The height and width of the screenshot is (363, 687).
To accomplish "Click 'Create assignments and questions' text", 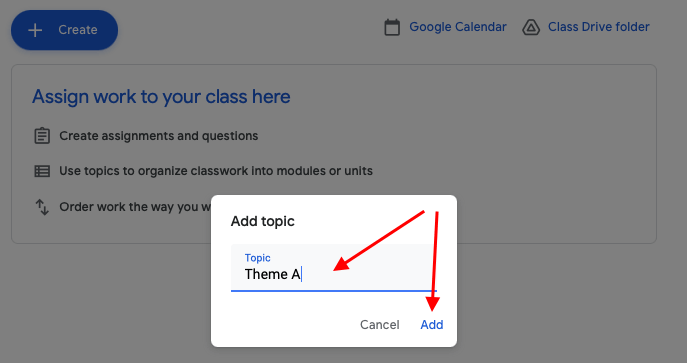I will (x=159, y=136).
